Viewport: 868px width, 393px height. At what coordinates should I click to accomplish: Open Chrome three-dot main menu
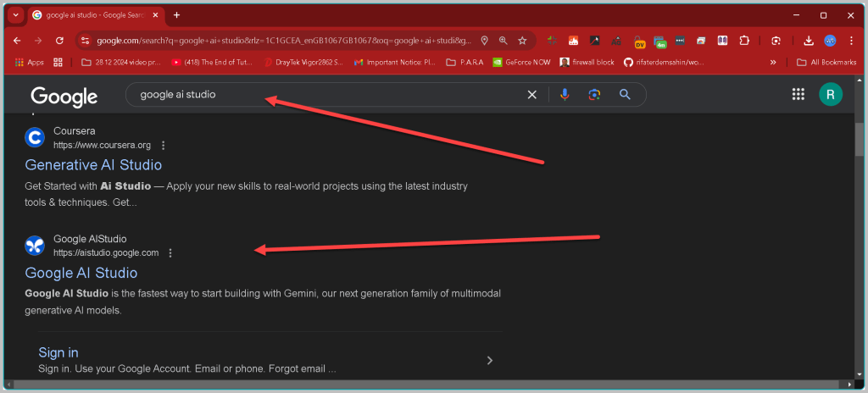point(851,41)
